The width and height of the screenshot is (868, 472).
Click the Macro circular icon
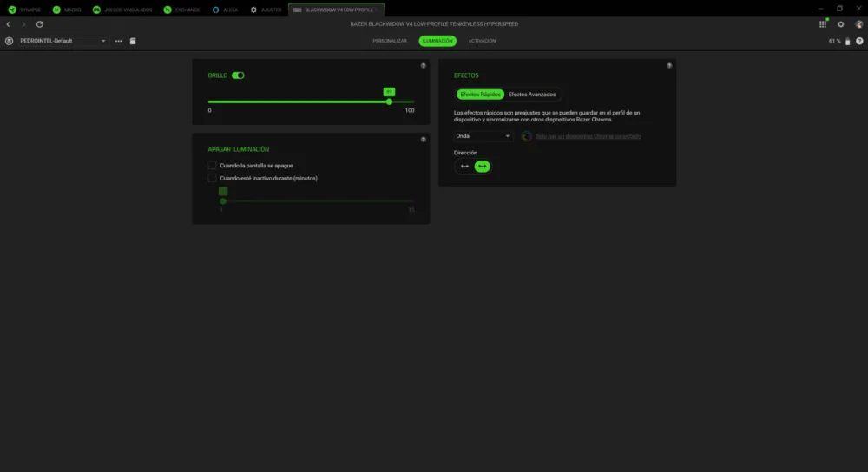[x=56, y=10]
